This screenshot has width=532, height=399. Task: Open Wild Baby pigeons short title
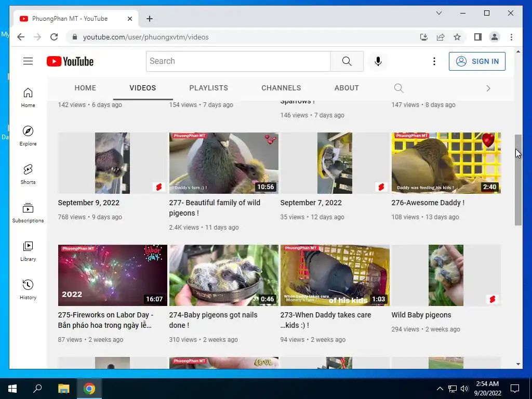pos(421,315)
